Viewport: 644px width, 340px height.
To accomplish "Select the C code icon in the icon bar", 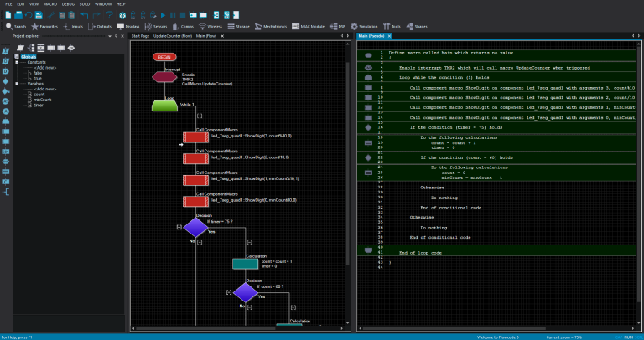I will [x=6, y=182].
